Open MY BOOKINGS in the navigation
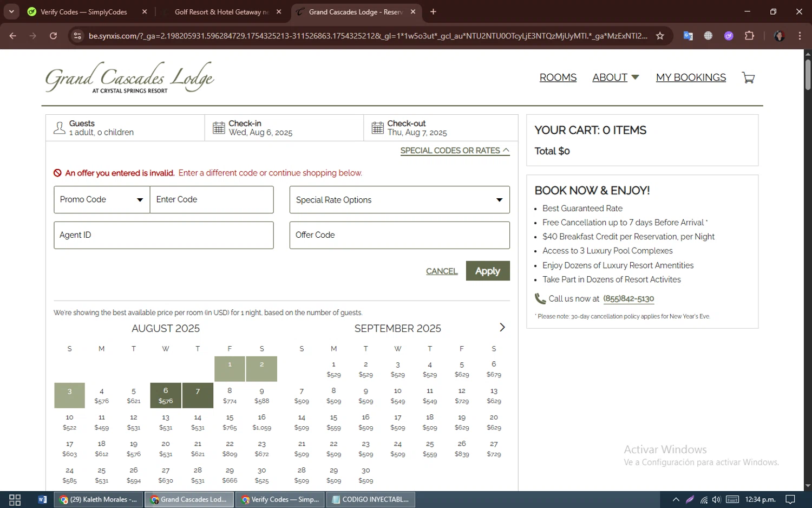 tap(691, 77)
